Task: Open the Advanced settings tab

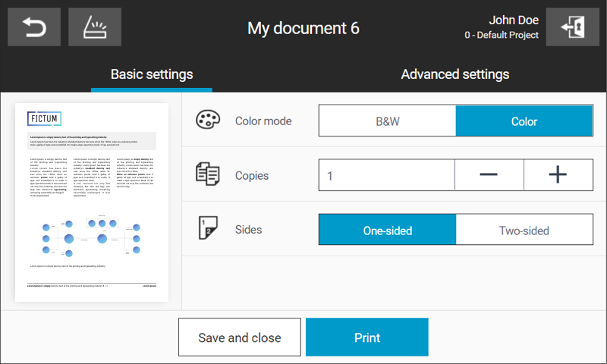Action: point(454,74)
